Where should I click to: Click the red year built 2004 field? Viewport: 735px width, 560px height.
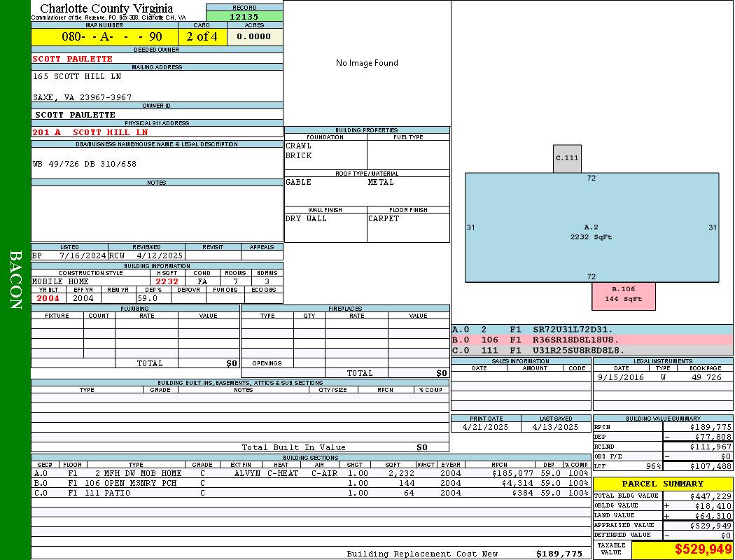[48, 298]
